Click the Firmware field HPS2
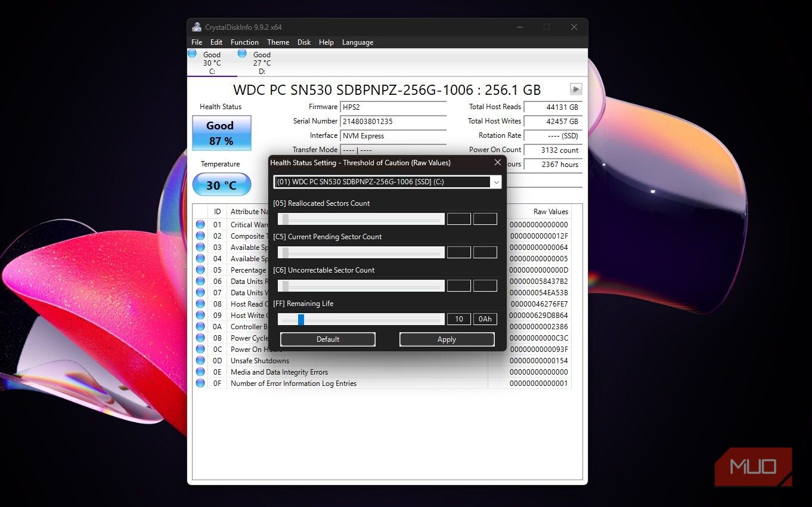Viewport: 812px width, 507px height. [393, 107]
